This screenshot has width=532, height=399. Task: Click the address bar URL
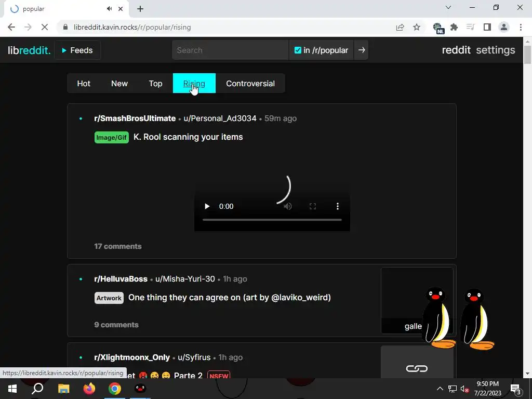[x=132, y=27]
